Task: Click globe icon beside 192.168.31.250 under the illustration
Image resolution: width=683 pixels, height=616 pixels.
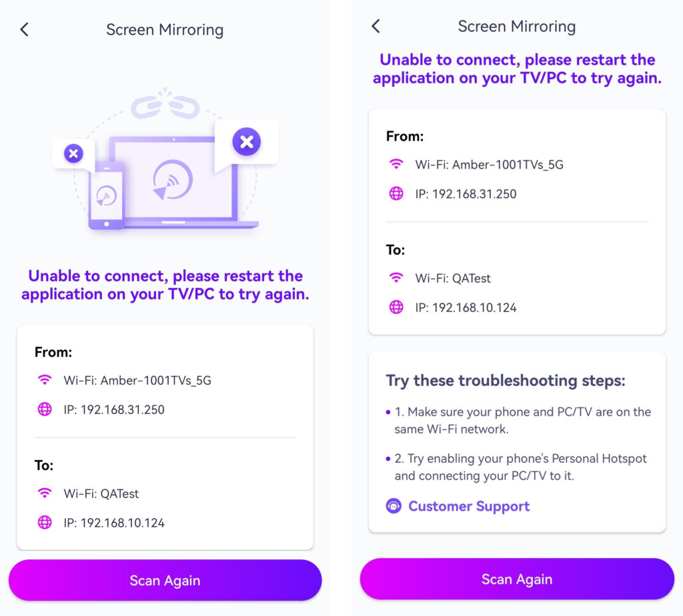Action: [x=45, y=409]
